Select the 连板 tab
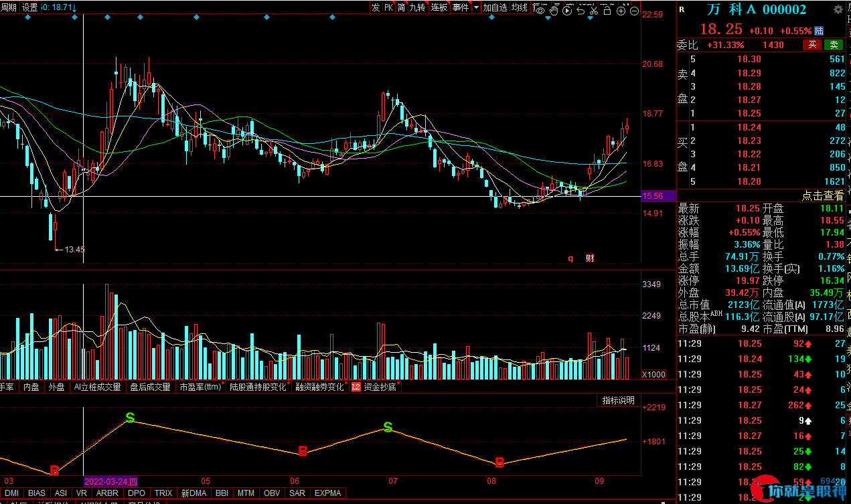Screen dimensions: 851x504 coord(439,7)
